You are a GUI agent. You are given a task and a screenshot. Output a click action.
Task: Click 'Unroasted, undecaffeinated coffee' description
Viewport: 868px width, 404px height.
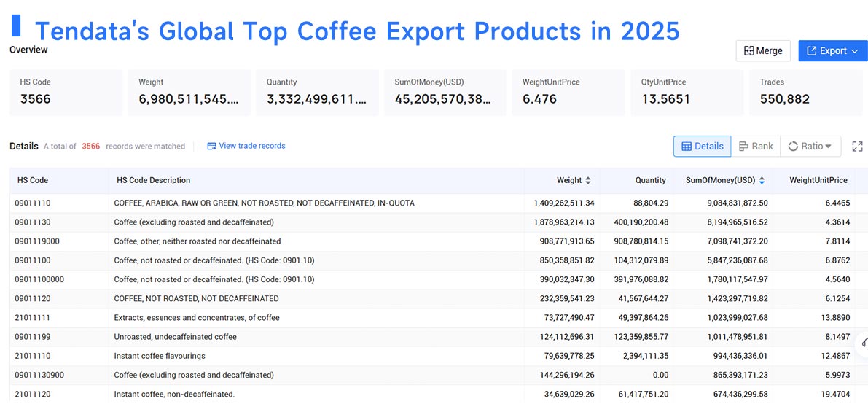[x=176, y=337]
